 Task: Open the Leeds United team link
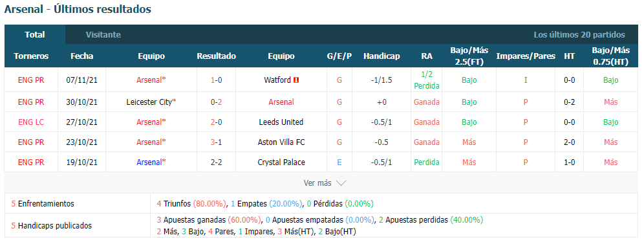(281, 122)
